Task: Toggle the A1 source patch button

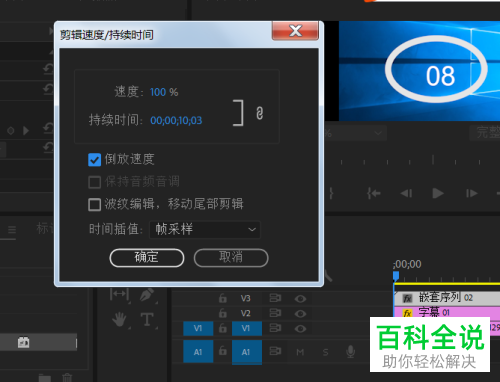Action: (x=198, y=351)
